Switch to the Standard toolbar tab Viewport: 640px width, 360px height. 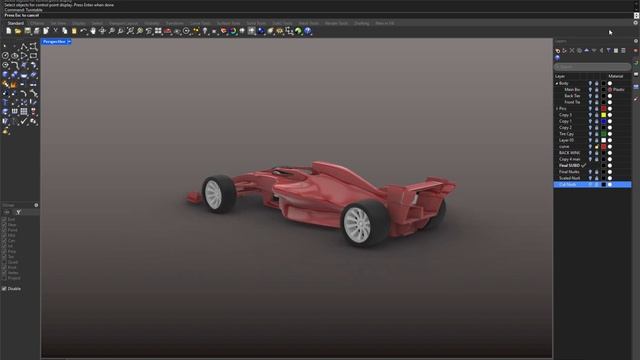16,23
